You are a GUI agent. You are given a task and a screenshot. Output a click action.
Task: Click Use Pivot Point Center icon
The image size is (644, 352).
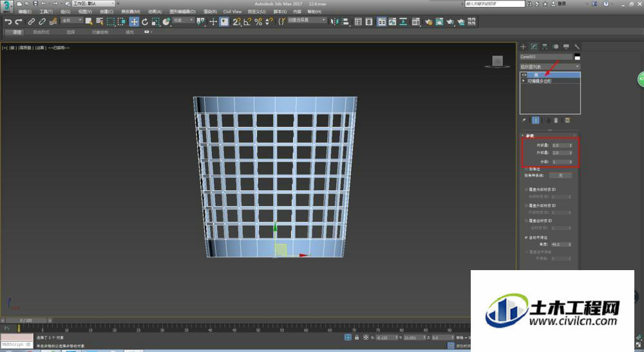point(200,22)
